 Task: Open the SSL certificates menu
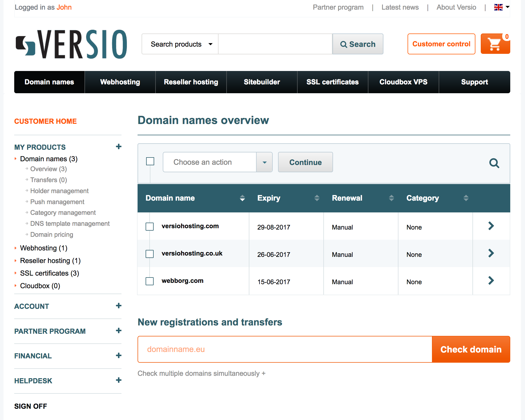pos(332,82)
